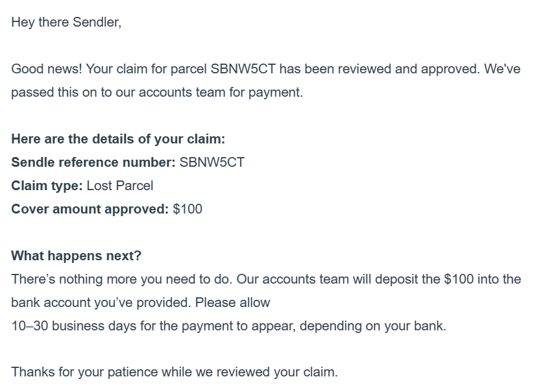Select the $100 value after "Cover amount approved"
The width and height of the screenshot is (547, 392).
(188, 209)
